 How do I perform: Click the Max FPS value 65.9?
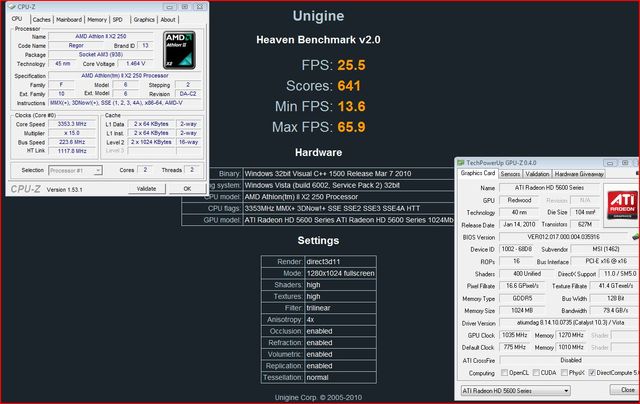pyautogui.click(x=351, y=127)
